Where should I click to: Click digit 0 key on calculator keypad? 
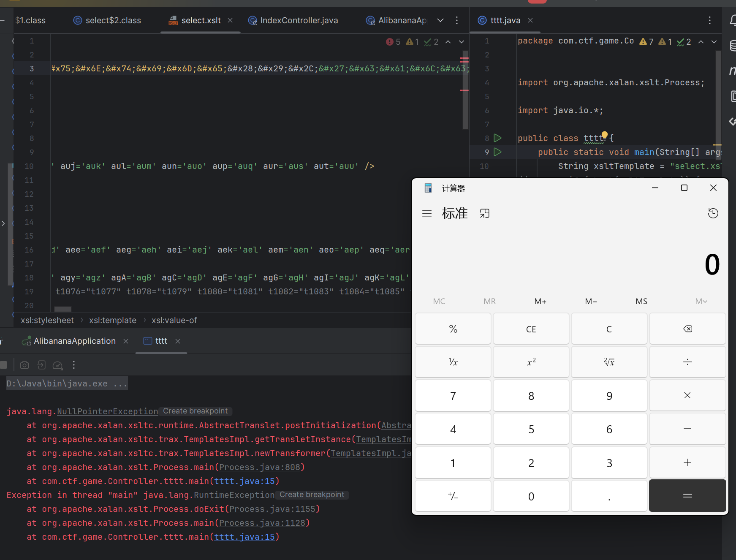(x=531, y=496)
